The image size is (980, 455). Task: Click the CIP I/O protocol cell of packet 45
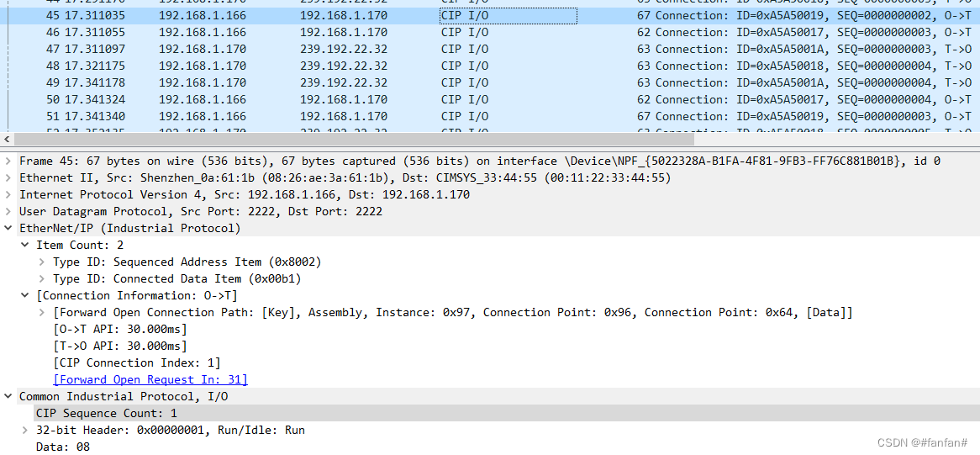tap(508, 16)
